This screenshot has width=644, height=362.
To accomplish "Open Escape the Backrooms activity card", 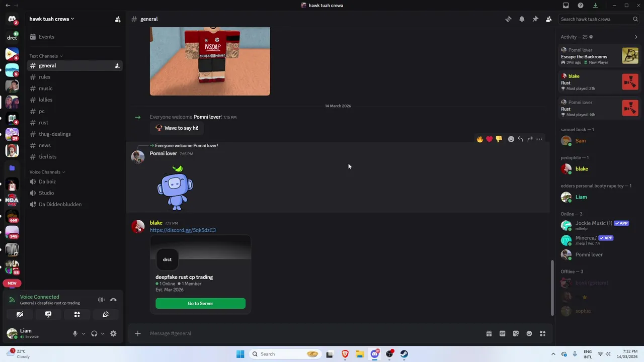I will coord(599,56).
